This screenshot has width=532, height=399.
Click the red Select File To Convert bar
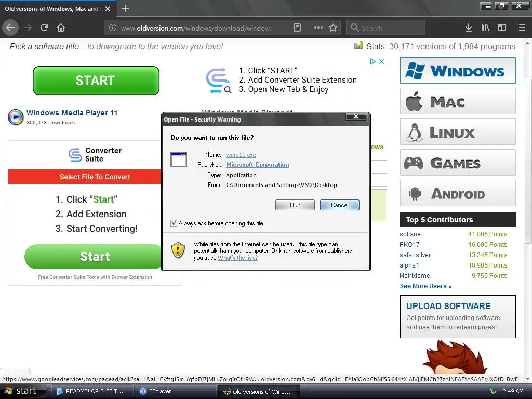[85, 177]
